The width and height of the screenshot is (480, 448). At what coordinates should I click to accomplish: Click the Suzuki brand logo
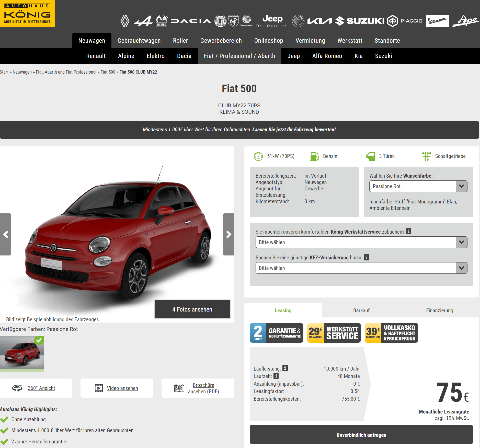(x=360, y=21)
